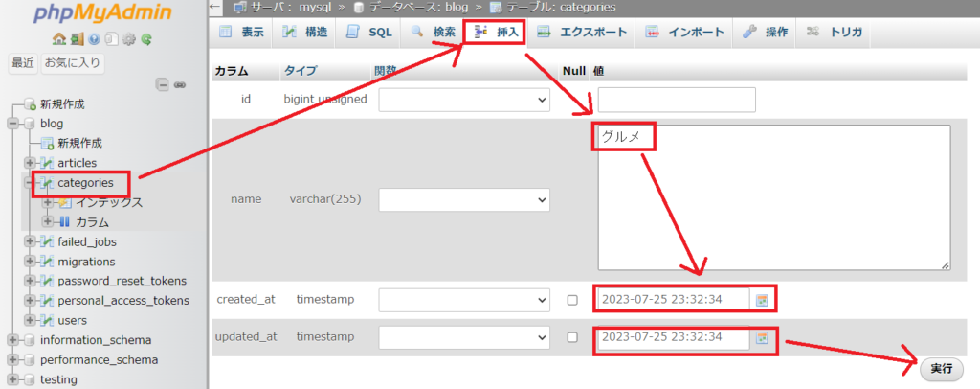The width and height of the screenshot is (980, 389).
Task: Toggle Null checkbox for updated_at
Action: click(572, 337)
